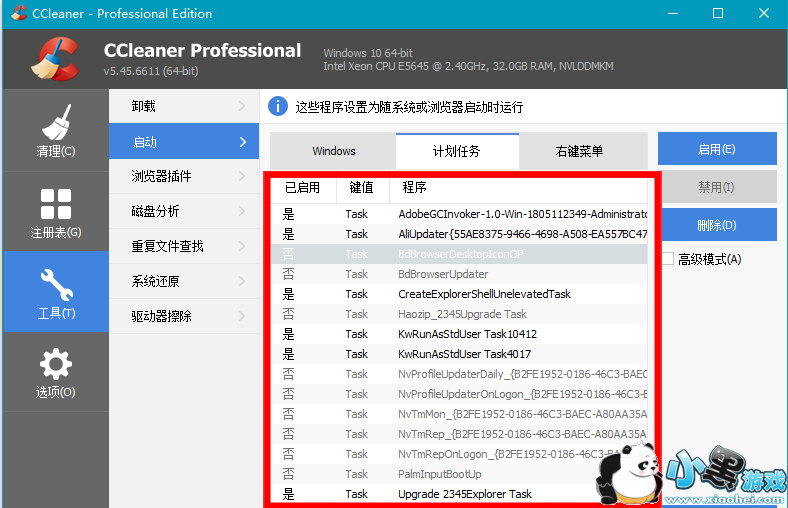Image resolution: width=788 pixels, height=508 pixels.
Task: Select the KwRunAsStdUser Task4017 row
Action: (459, 354)
